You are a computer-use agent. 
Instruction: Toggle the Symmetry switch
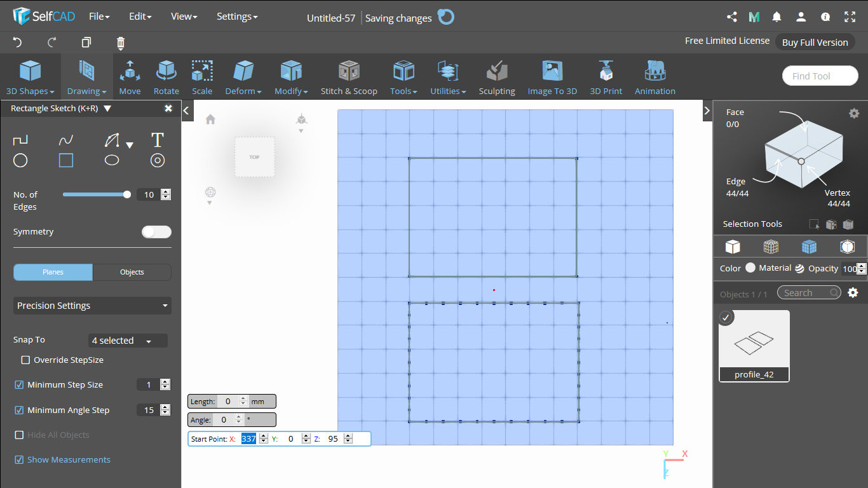coord(156,232)
